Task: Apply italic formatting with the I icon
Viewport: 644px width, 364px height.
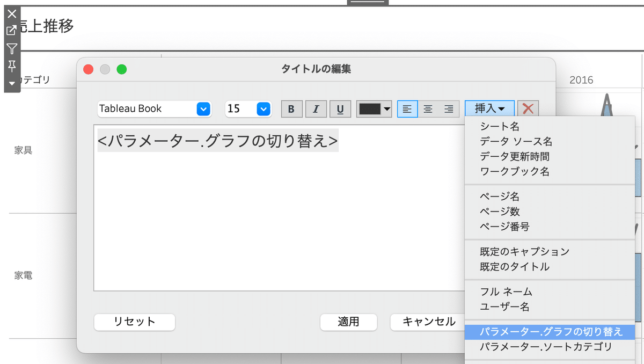Action: (316, 108)
